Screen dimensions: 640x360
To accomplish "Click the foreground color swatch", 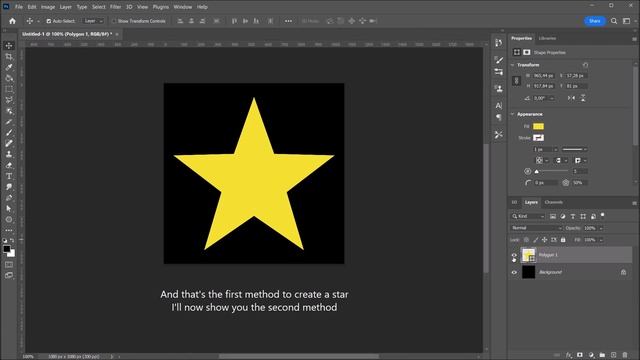I will tap(7, 249).
